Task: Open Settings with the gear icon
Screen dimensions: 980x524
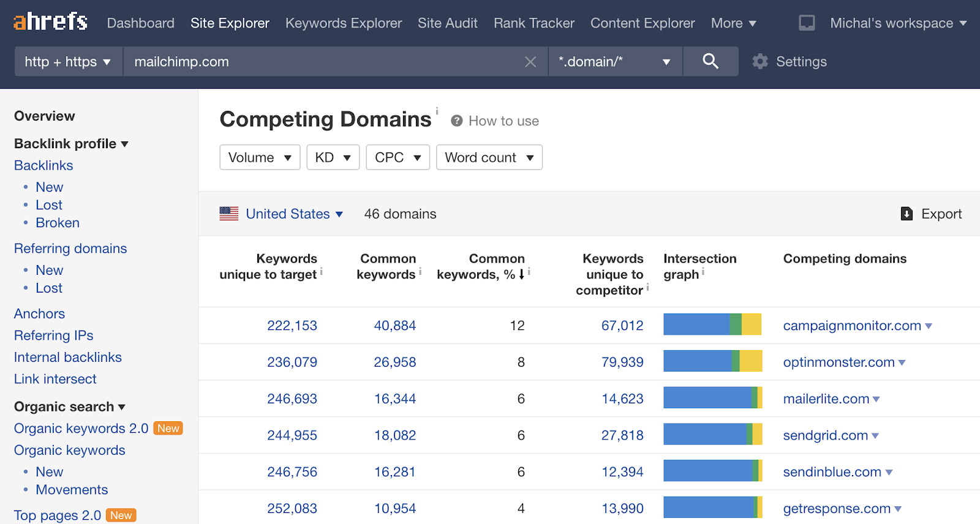Action: pyautogui.click(x=760, y=61)
